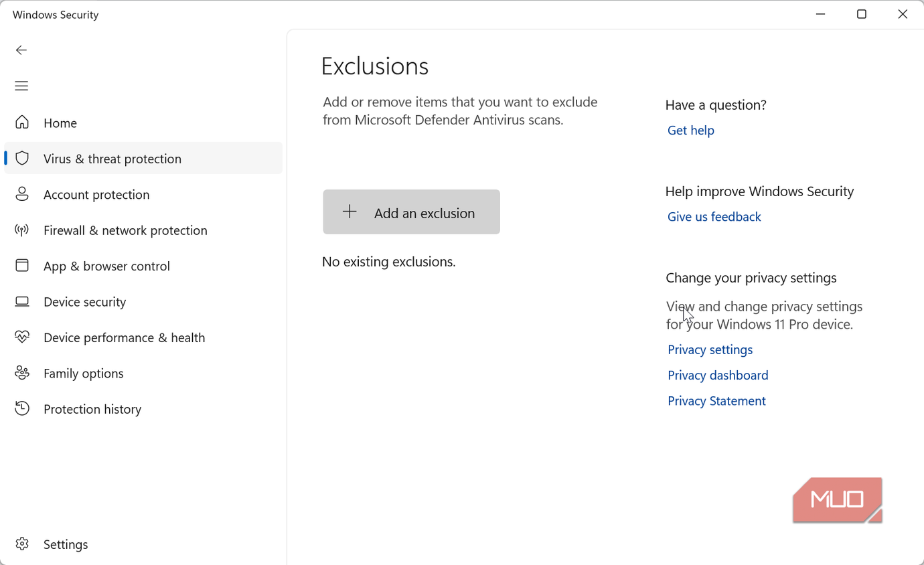924x565 pixels.
Task: Click the Exclusions page heading
Action: 375,66
